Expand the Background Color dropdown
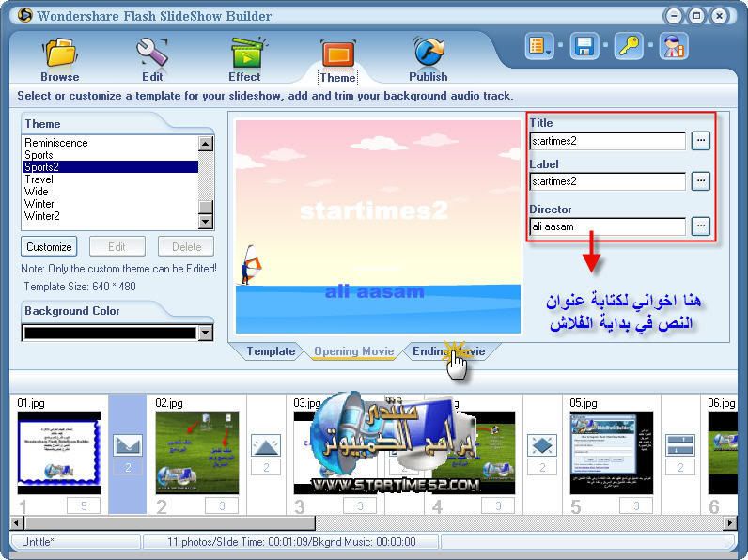 tap(206, 333)
